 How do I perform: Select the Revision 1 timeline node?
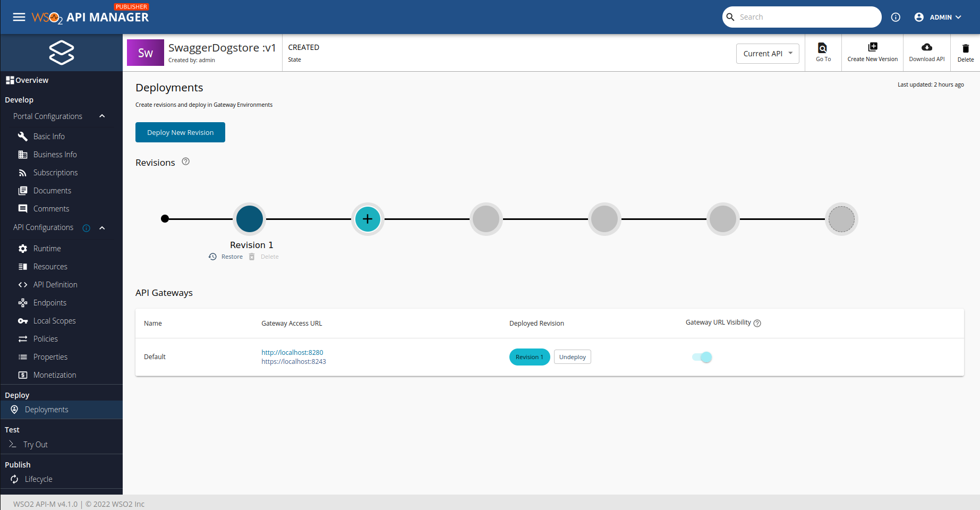pyautogui.click(x=250, y=219)
